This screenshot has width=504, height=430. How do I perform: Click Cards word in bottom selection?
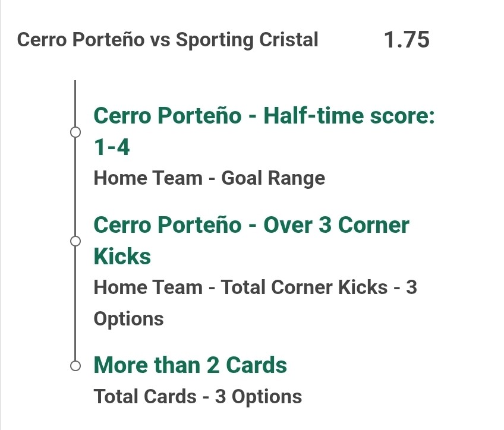pyautogui.click(x=257, y=365)
